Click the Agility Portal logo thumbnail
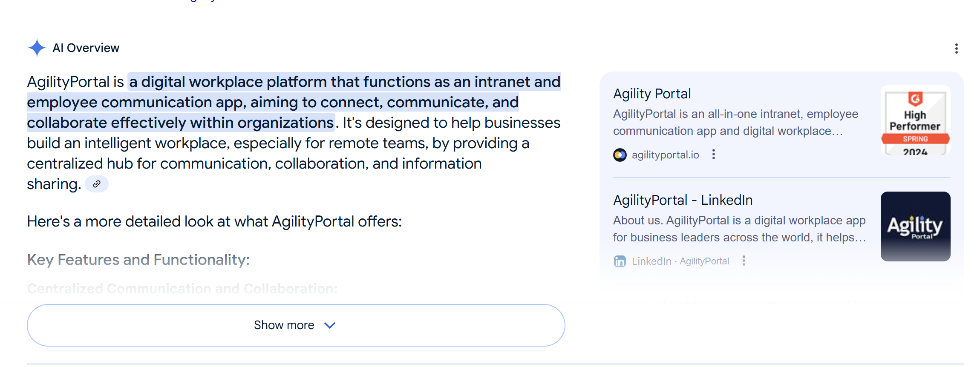Image resolution: width=980 pixels, height=367 pixels. (915, 227)
